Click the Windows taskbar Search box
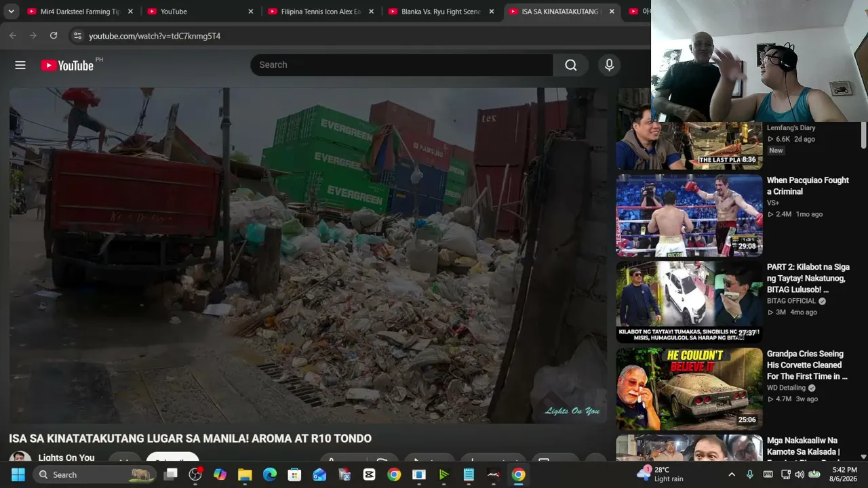This screenshot has width=868, height=488. pyautogui.click(x=95, y=474)
